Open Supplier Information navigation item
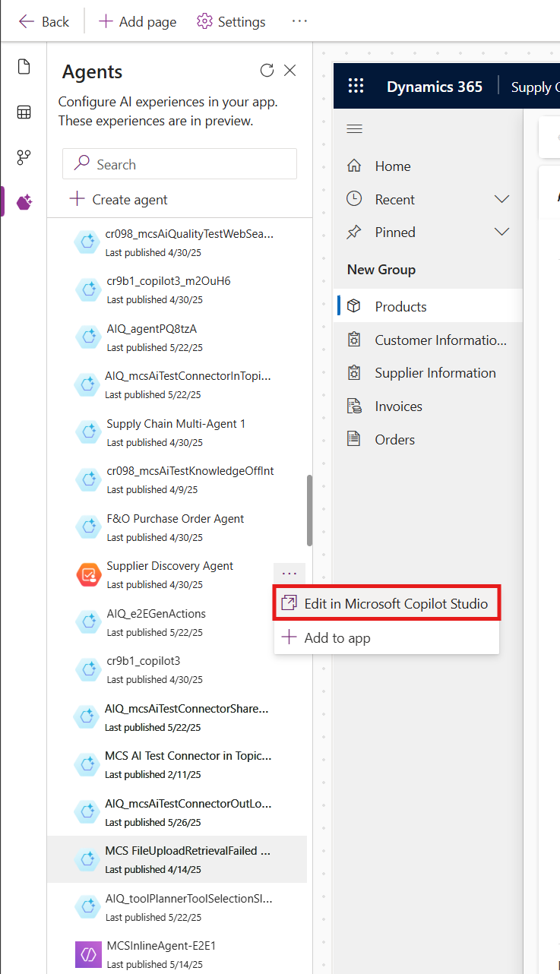Screen dimensions: 560x974 pos(428,372)
